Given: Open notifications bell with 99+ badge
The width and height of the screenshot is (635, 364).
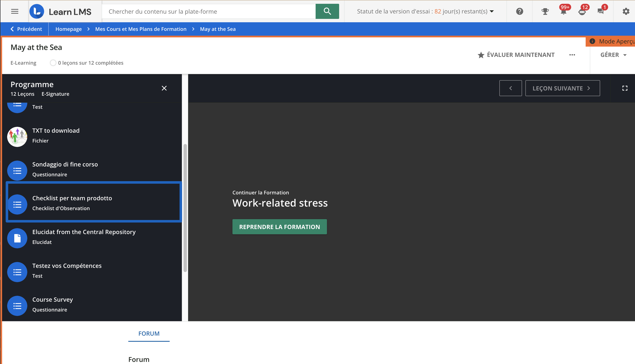Looking at the screenshot, I should 564,12.
